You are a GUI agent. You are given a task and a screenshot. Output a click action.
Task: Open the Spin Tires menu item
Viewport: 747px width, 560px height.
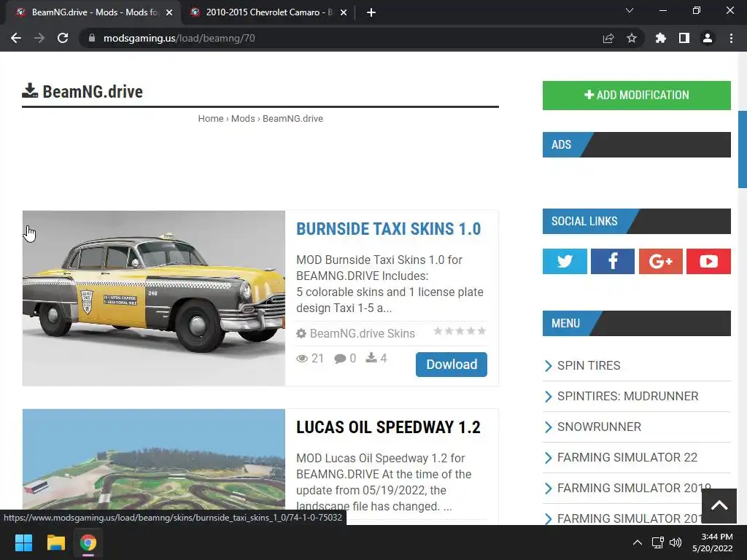click(x=589, y=366)
